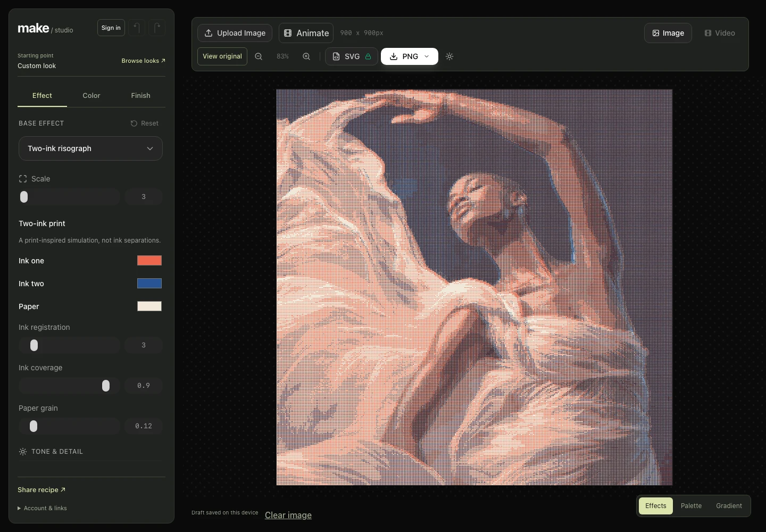The image size is (766, 532).
Task: Open the Ink two blue swatch
Action: pos(149,284)
